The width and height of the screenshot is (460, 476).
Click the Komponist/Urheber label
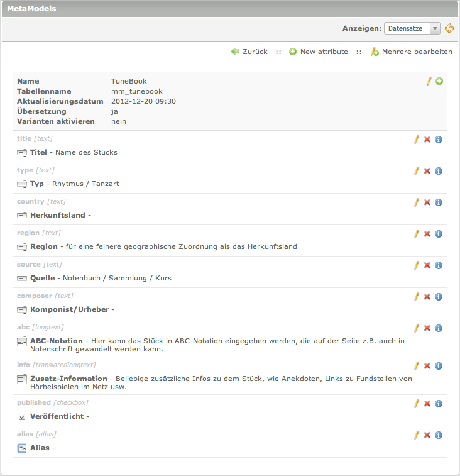70,309
